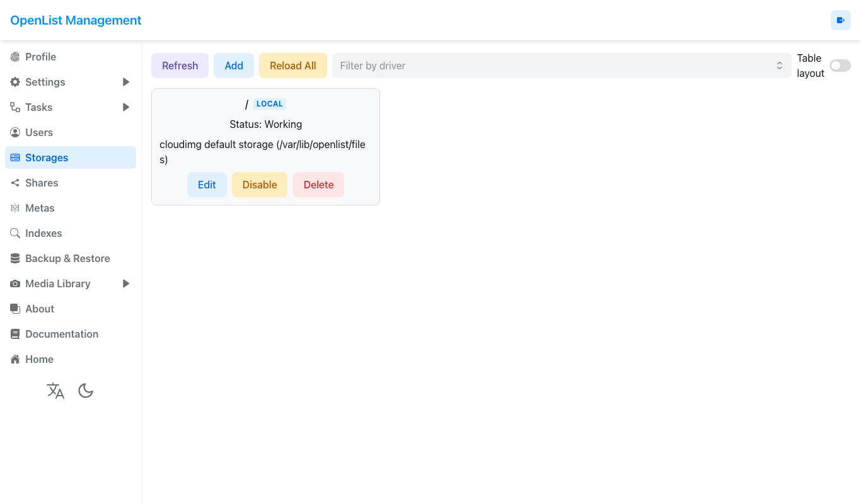This screenshot has height=504, width=861.
Task: Click the Tasks flow icon
Action: (15, 107)
